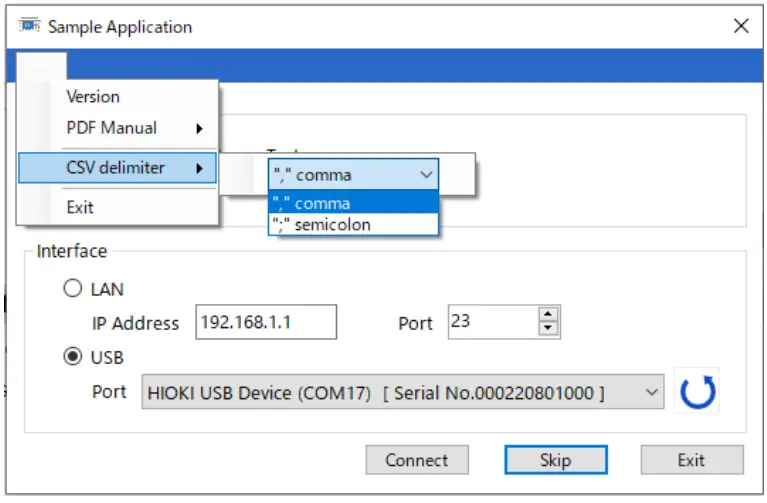767x503 pixels.
Task: Click into the LAN Port number field
Action: pyautogui.click(x=492, y=322)
